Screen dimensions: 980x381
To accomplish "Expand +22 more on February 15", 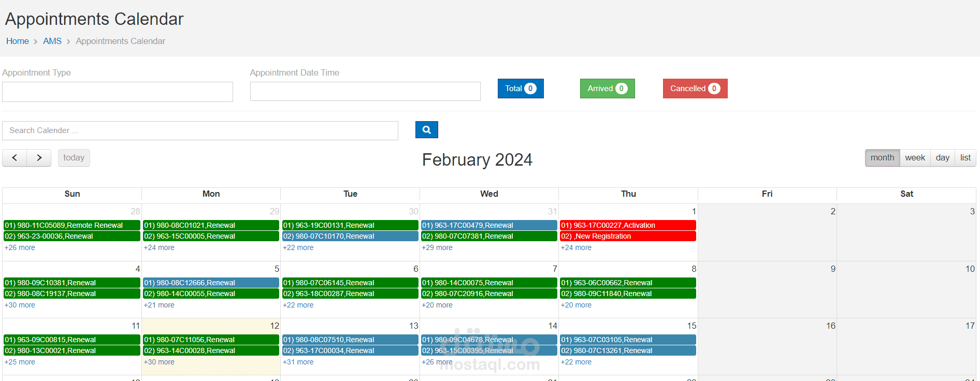I will click(x=576, y=362).
